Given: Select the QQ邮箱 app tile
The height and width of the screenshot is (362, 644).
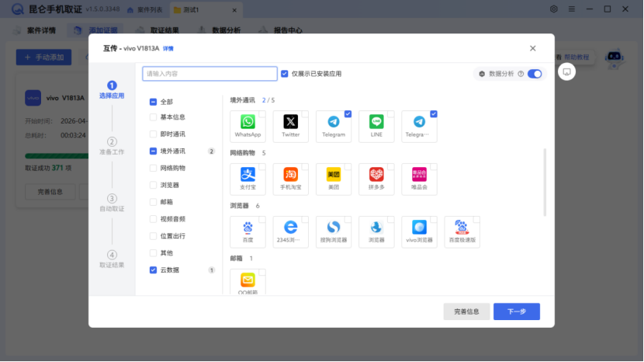Looking at the screenshot, I should pos(248,282).
